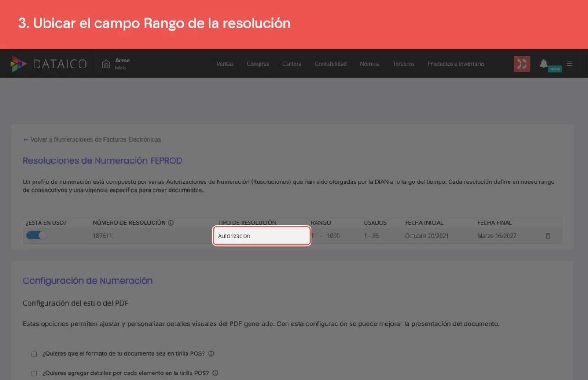Open the Acme home icon
Screen dimensions: 588x380
click(106, 64)
